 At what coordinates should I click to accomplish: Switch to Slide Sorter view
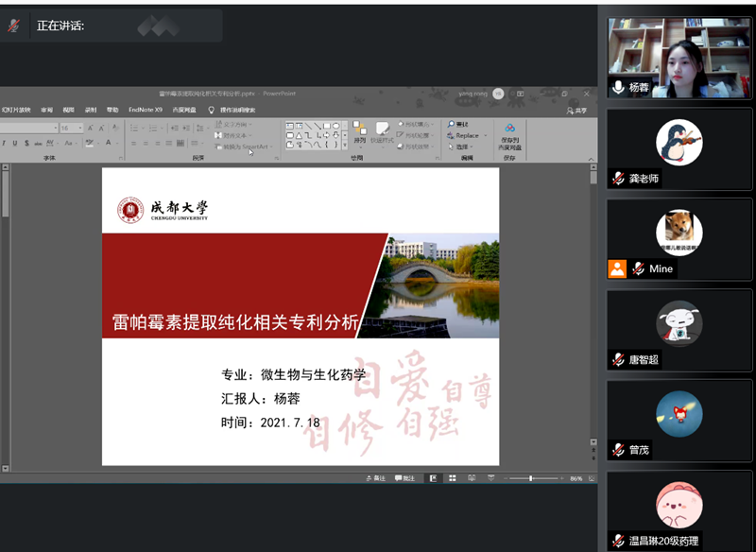tap(453, 478)
